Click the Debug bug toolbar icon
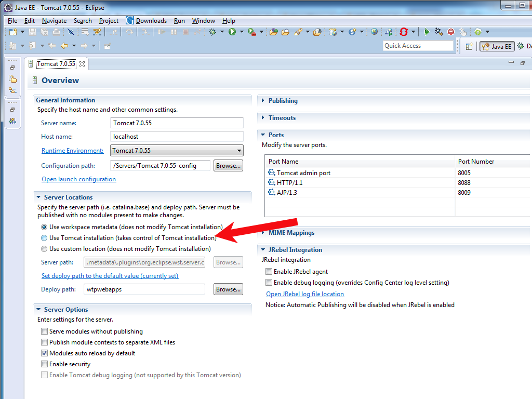Screen dimensions: 532x399 212,32
